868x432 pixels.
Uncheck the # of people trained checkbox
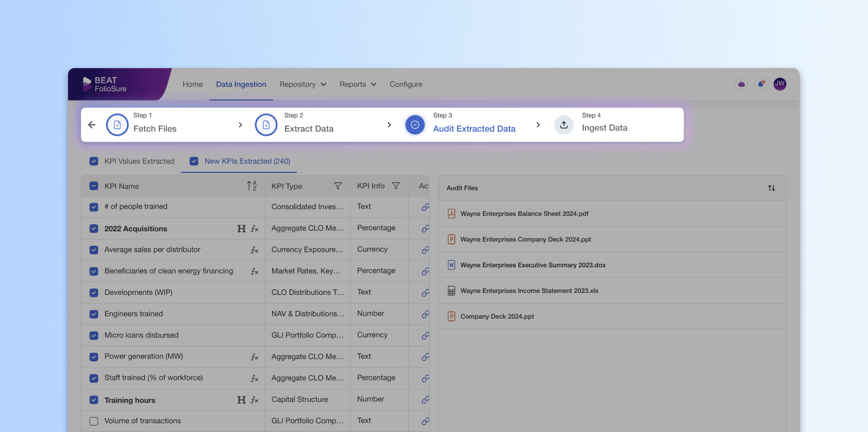pyautogui.click(x=94, y=207)
